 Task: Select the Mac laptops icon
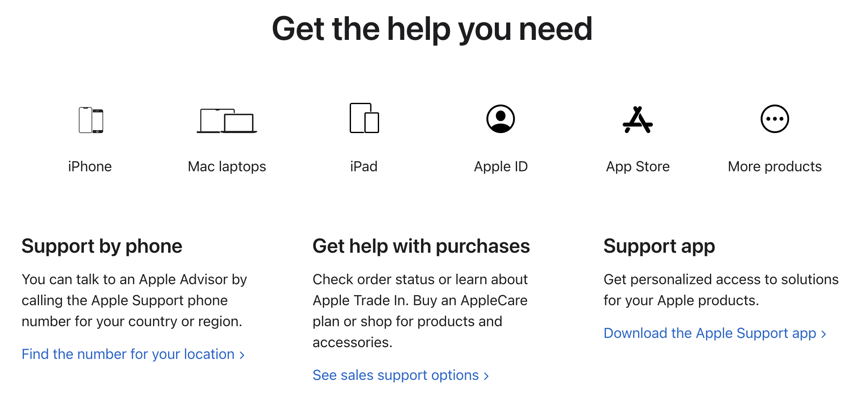(x=227, y=121)
